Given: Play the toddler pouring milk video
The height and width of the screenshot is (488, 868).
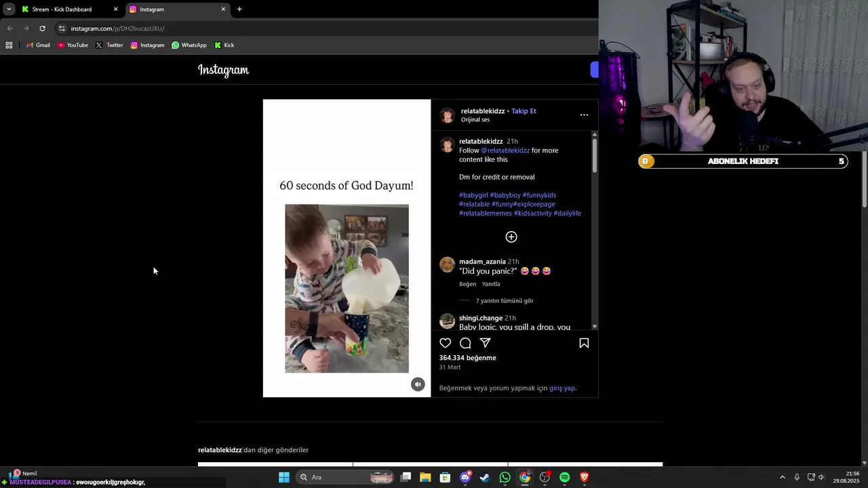Looking at the screenshot, I should 347,288.
